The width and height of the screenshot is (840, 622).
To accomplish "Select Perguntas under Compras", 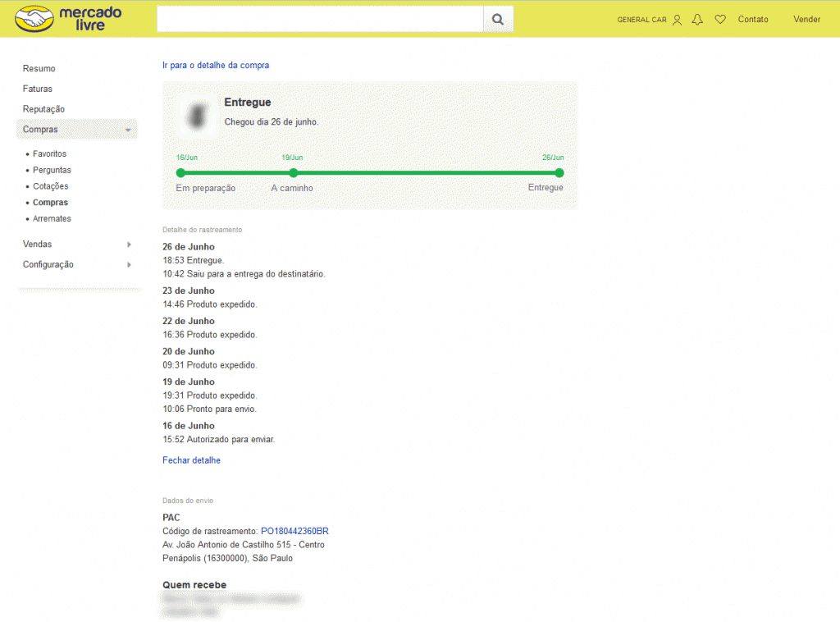I will 52,170.
